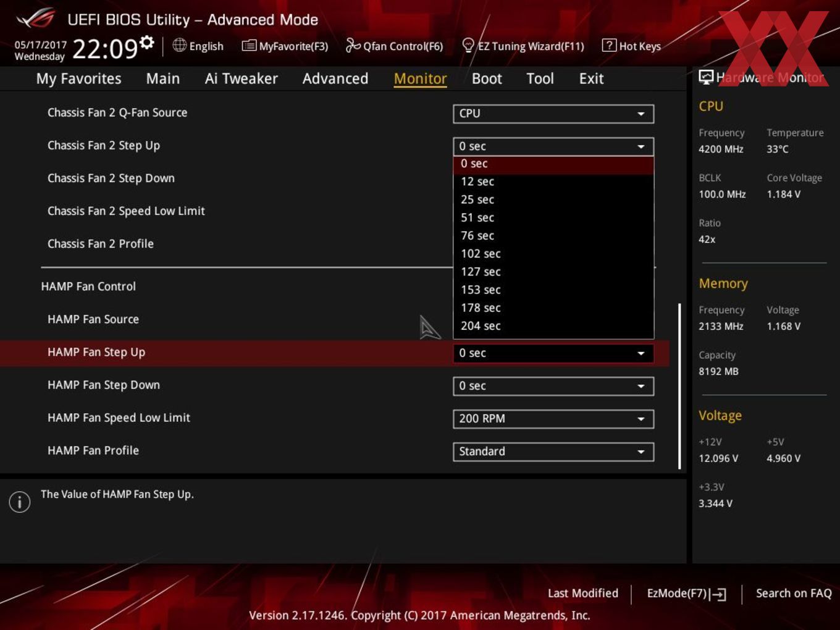Viewport: 840px width, 630px height.
Task: Open Chassis Fan 2 Q-Fan Source dropdown
Action: 553,114
